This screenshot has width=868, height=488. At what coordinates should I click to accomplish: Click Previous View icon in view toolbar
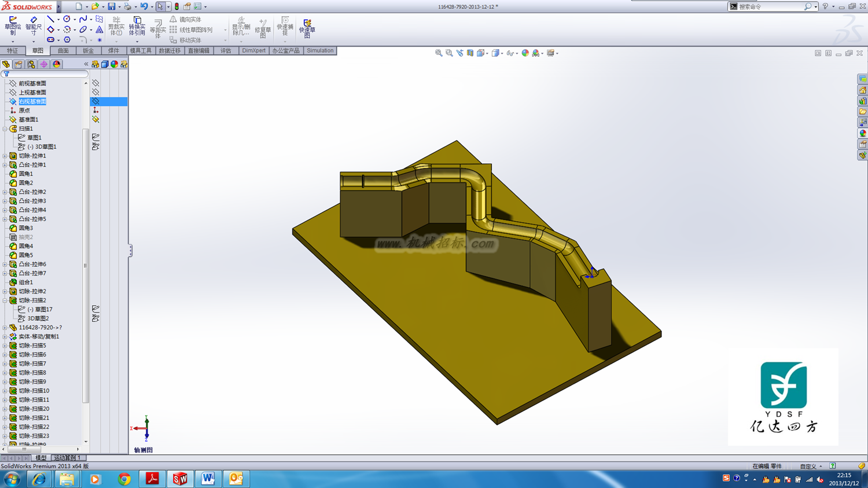click(459, 53)
